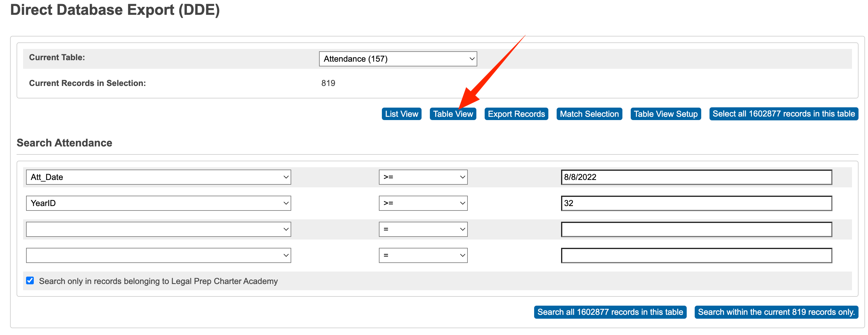The width and height of the screenshot is (868, 335).
Task: Open the Current Table dropdown showing Attendance (157)
Action: 398,59
